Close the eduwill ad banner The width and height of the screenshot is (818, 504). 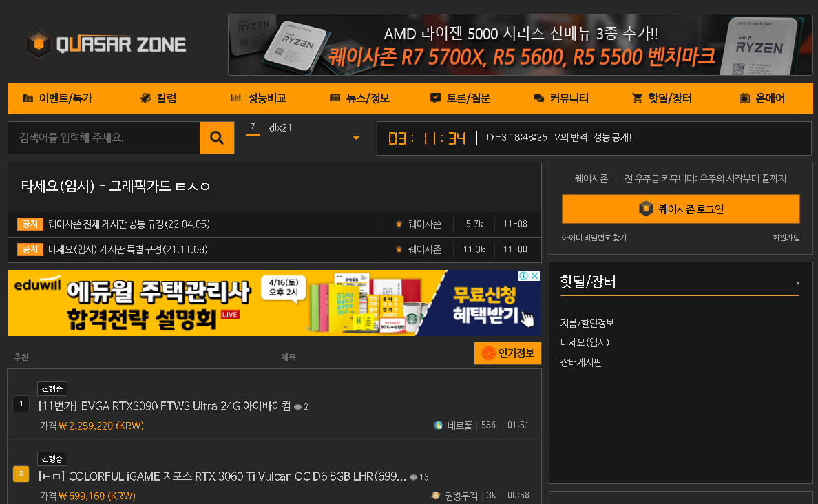click(535, 275)
